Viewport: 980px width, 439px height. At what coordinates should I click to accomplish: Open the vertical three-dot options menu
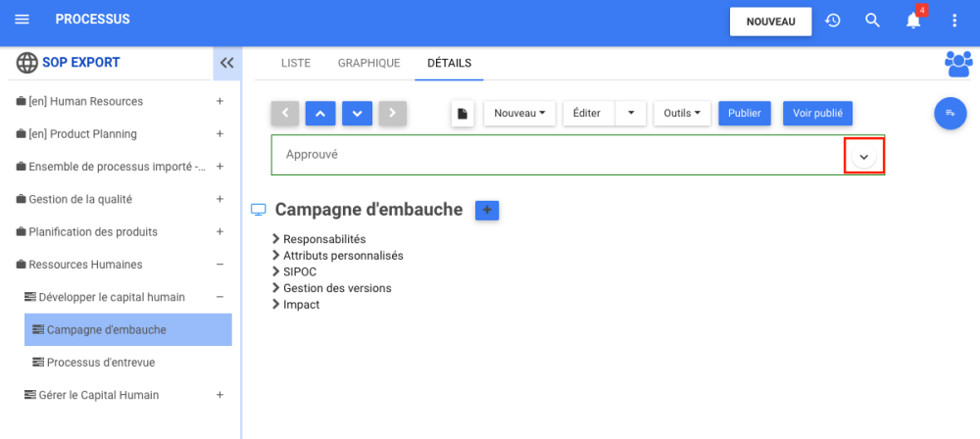coord(955,21)
